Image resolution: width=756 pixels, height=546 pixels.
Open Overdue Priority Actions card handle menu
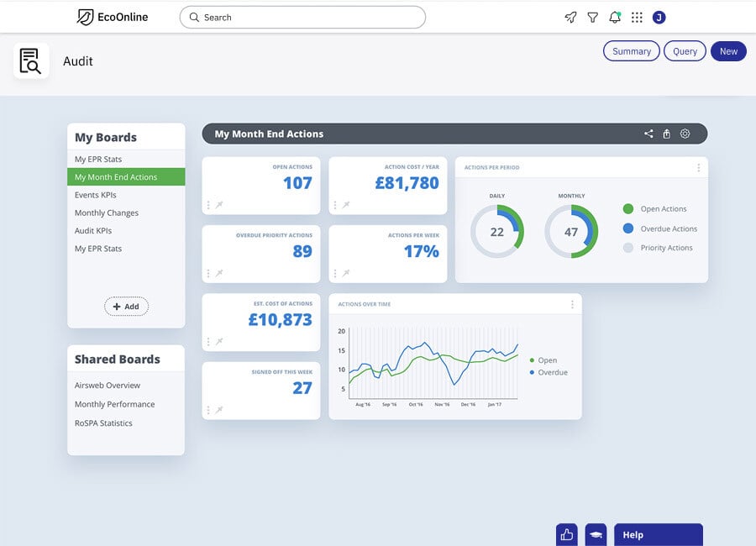point(208,273)
